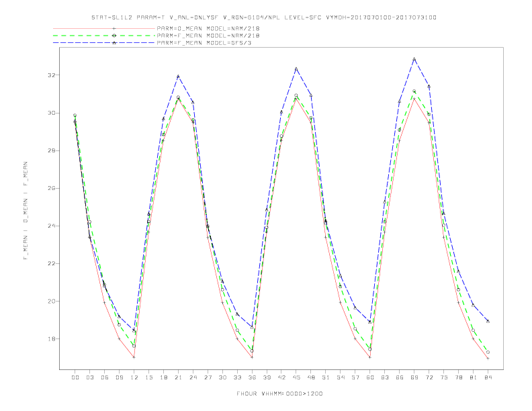Click x-axis forecast hour label 81
The image size is (532, 411).
pyautogui.click(x=474, y=377)
